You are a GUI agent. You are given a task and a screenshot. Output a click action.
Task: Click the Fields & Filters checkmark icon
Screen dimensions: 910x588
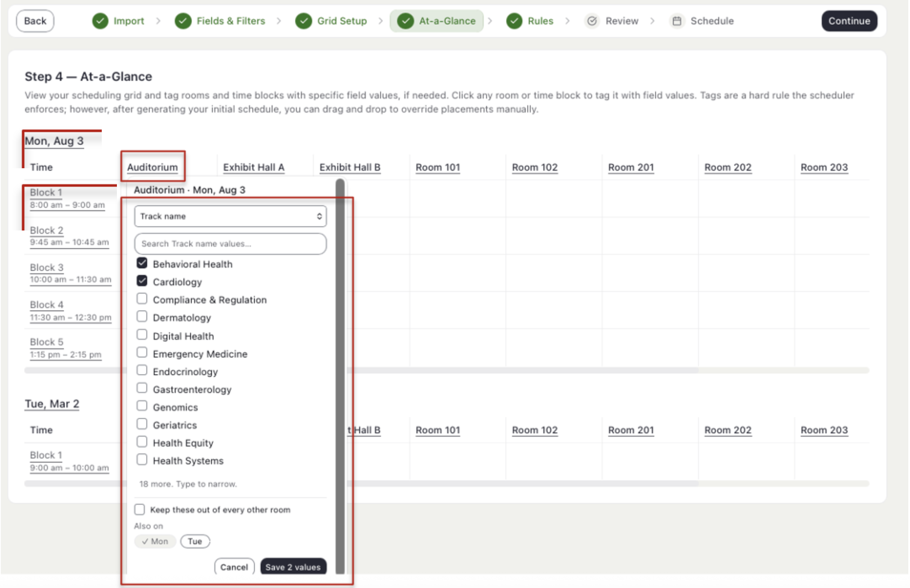[x=183, y=21]
